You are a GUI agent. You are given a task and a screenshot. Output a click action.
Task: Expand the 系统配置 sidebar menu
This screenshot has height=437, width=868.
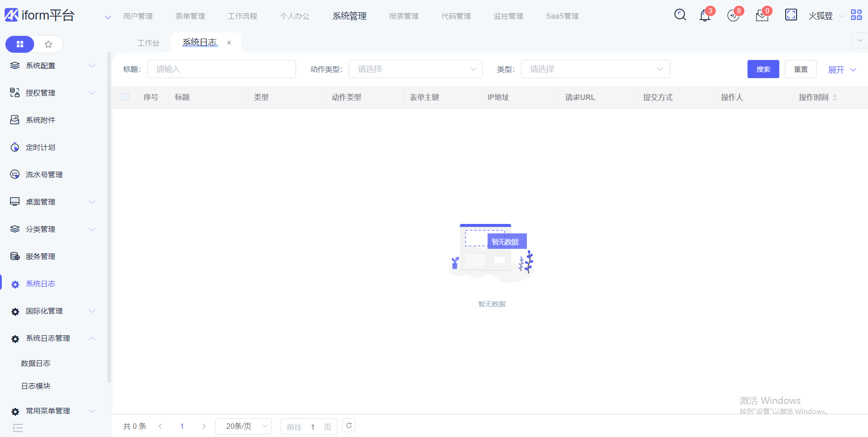53,66
